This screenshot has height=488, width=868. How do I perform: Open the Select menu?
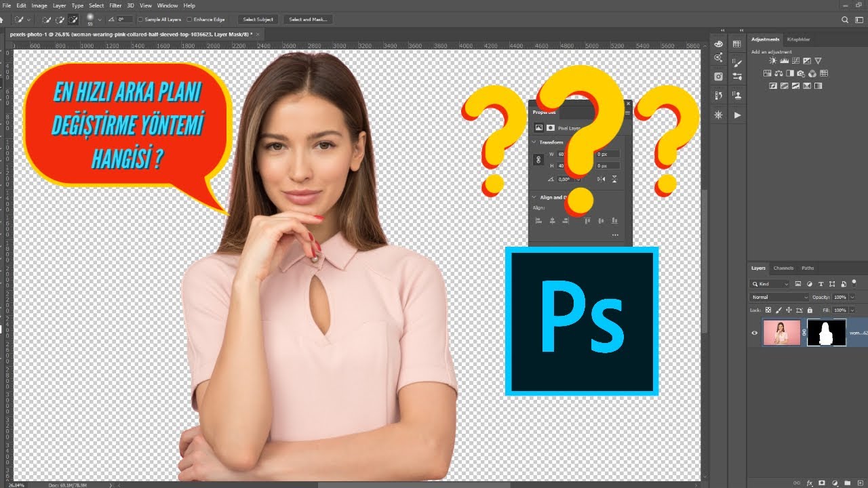96,5
